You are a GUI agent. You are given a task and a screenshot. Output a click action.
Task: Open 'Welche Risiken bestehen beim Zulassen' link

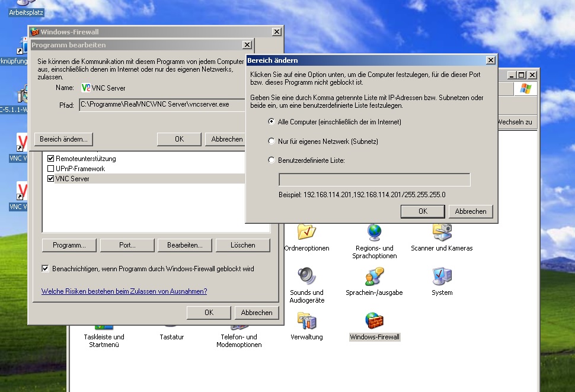124,291
